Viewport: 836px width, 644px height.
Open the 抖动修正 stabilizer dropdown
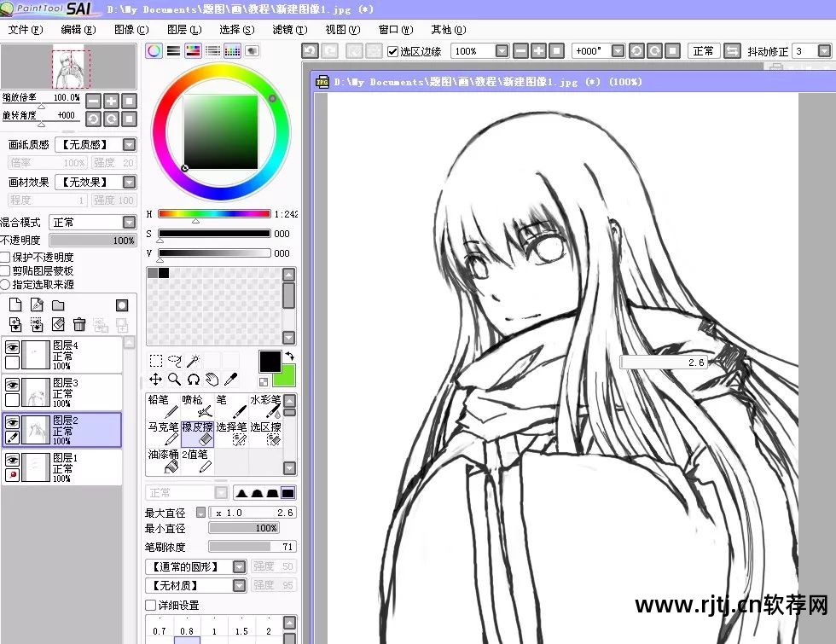(824, 50)
